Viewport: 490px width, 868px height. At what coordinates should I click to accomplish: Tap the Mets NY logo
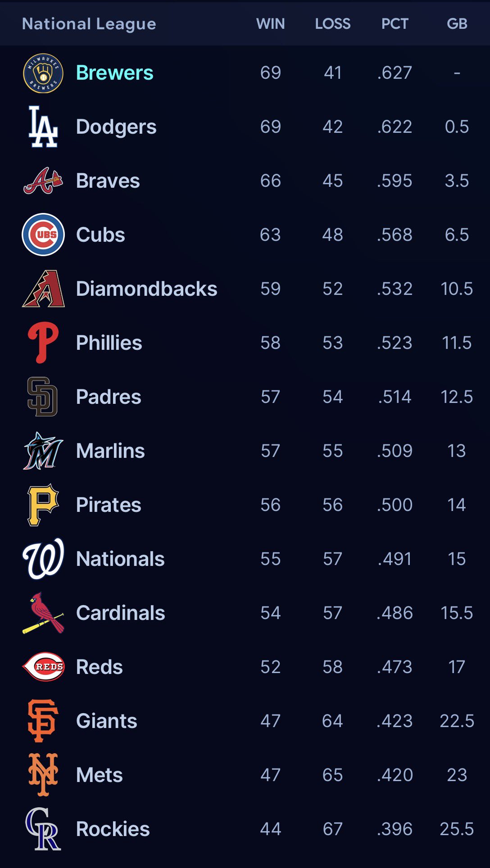(x=43, y=775)
